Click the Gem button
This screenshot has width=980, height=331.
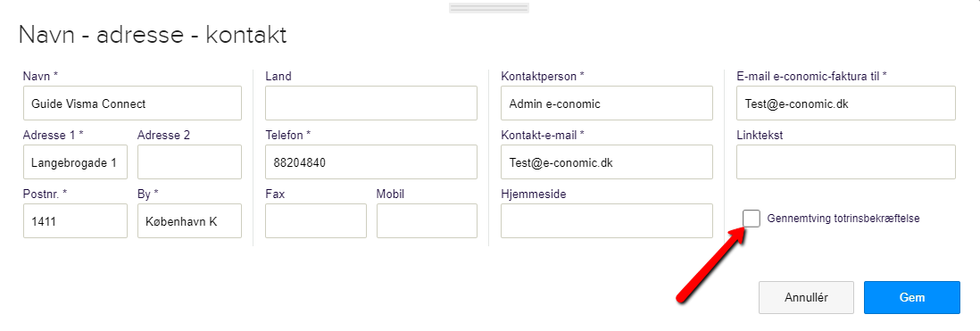point(912,297)
